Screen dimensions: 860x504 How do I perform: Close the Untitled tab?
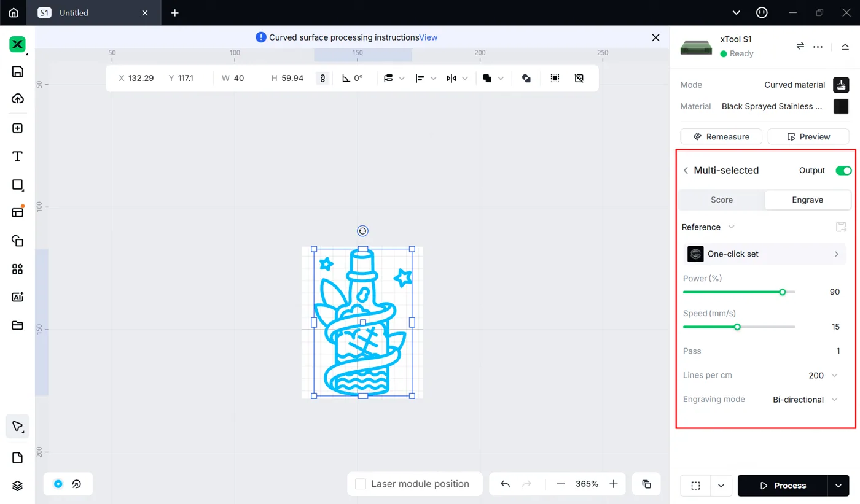(x=145, y=12)
